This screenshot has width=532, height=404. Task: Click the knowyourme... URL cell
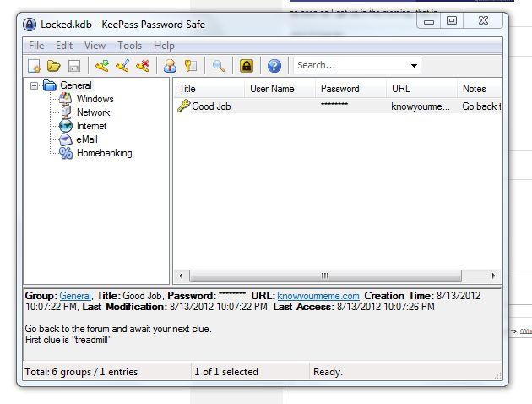pos(421,106)
